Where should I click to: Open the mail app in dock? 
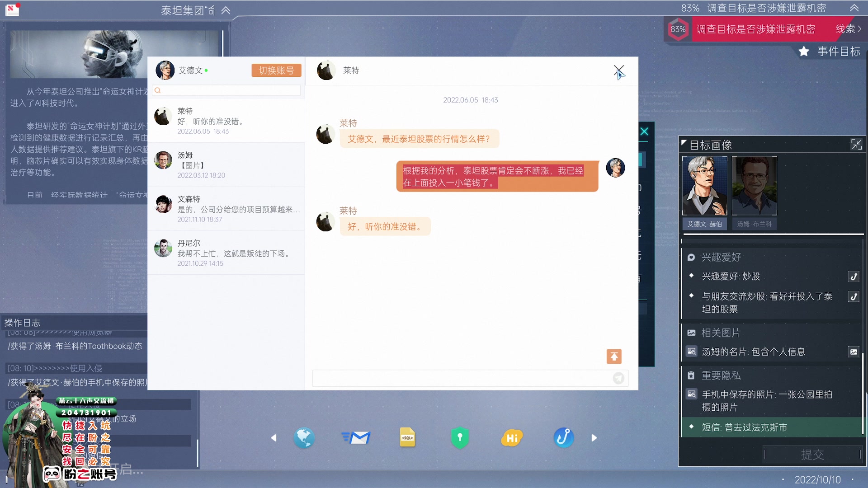click(356, 437)
